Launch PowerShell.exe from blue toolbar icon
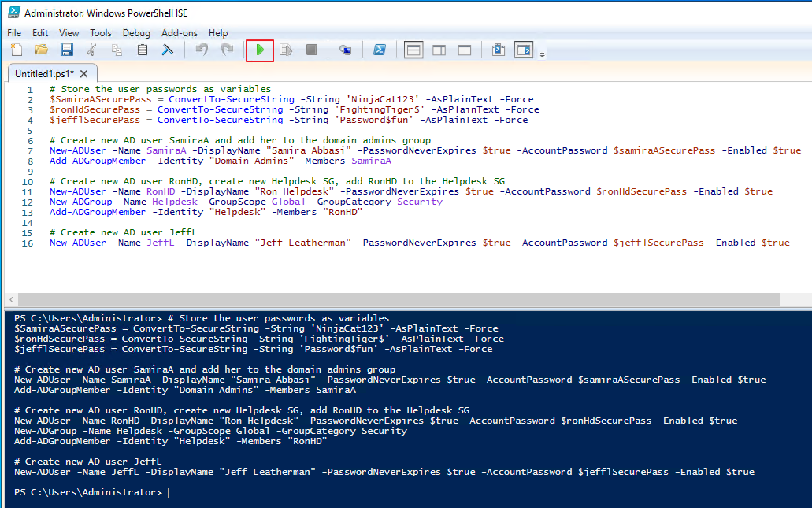The width and height of the screenshot is (812, 508). (380, 50)
